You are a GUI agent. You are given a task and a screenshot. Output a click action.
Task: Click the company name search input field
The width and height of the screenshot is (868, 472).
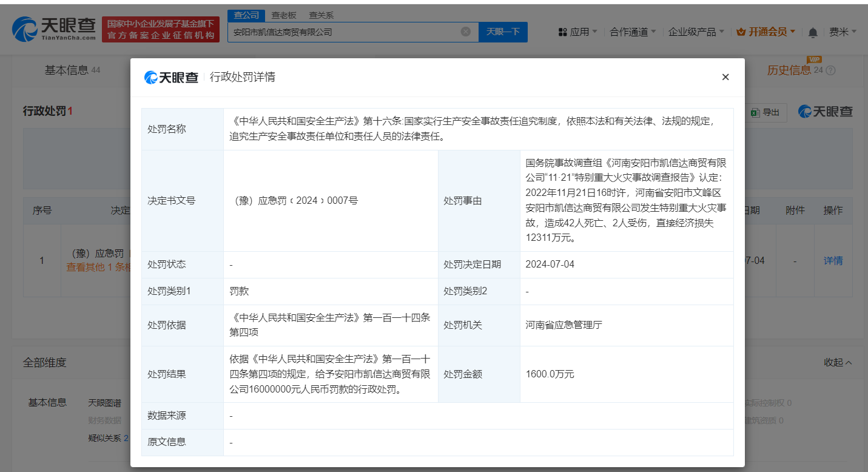[x=343, y=32]
